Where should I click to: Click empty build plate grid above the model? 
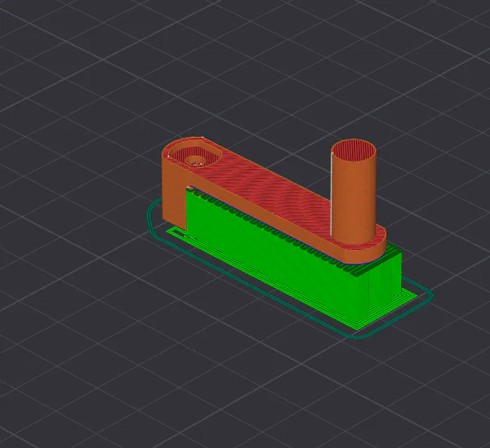pos(245,65)
